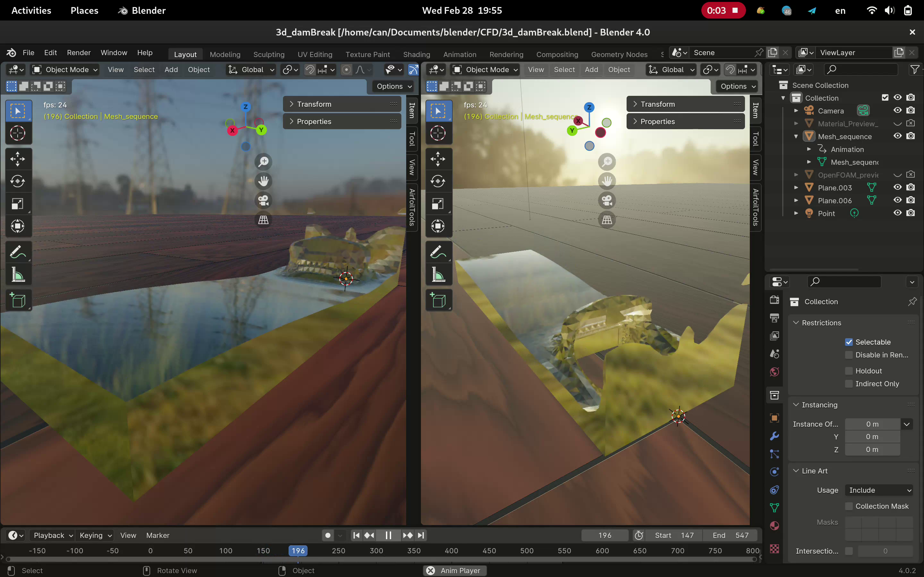Uncheck the Selectable restriction checkbox

coord(849,342)
